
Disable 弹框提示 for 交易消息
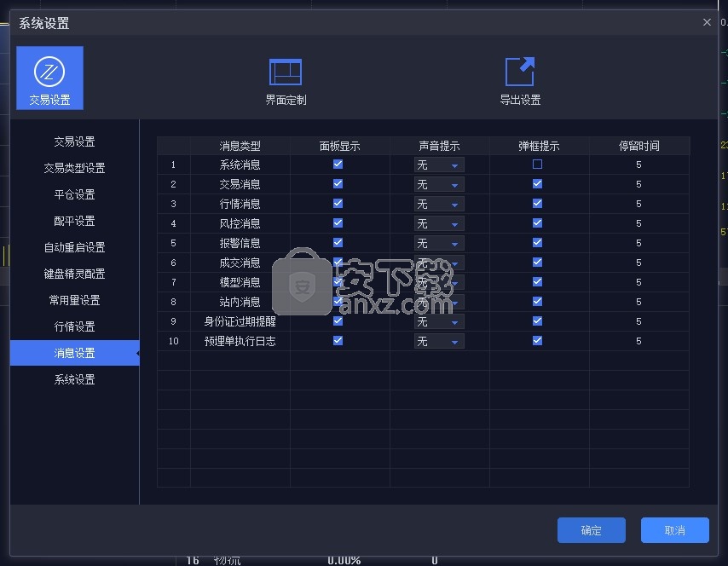tap(537, 184)
